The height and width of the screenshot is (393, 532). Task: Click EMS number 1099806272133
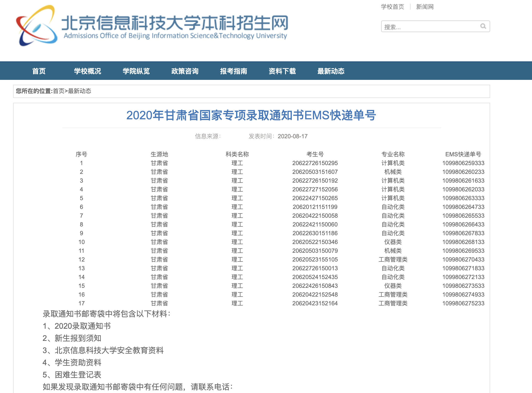(463, 277)
